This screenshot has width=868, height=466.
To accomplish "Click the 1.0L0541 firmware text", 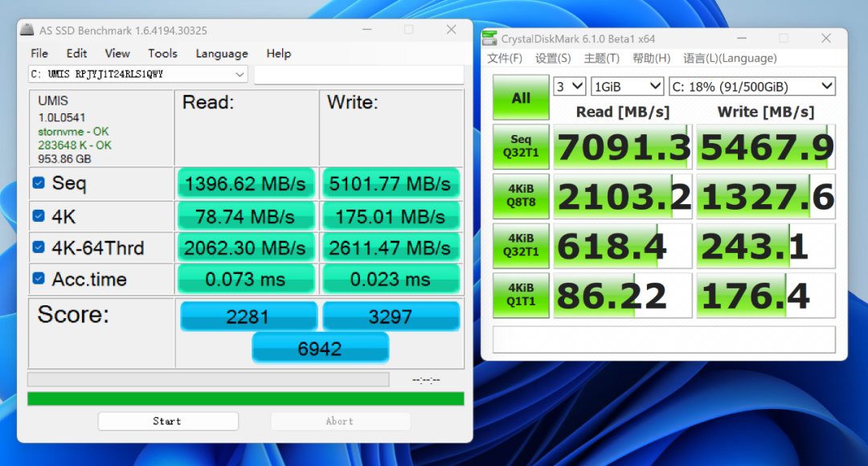I will tap(61, 117).
